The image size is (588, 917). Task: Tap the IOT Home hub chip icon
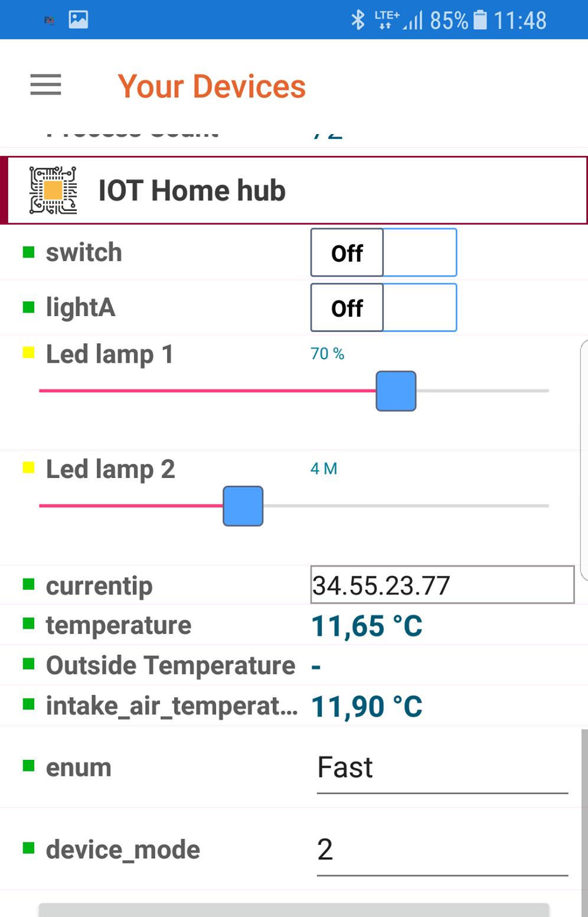point(53,190)
